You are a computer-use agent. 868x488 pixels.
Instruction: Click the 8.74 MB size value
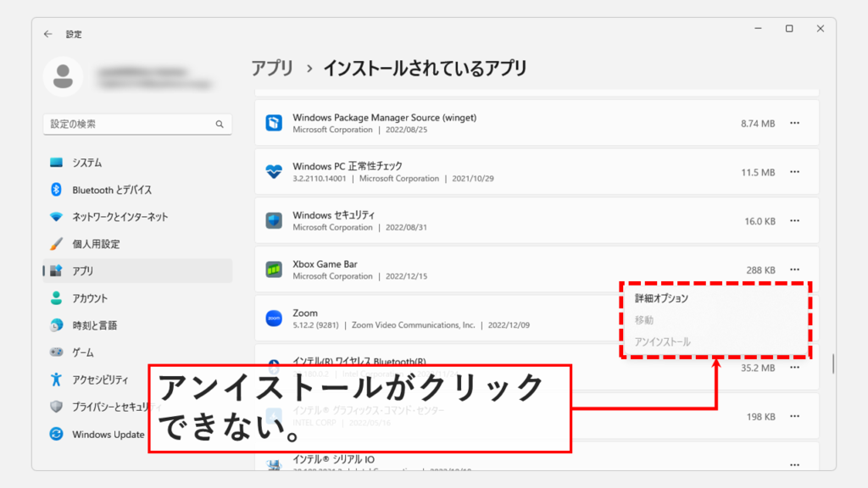click(758, 124)
